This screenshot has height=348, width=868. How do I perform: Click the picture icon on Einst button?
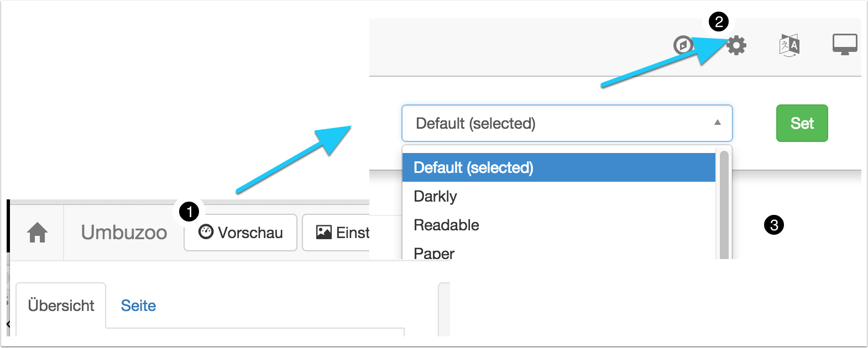[x=324, y=232]
